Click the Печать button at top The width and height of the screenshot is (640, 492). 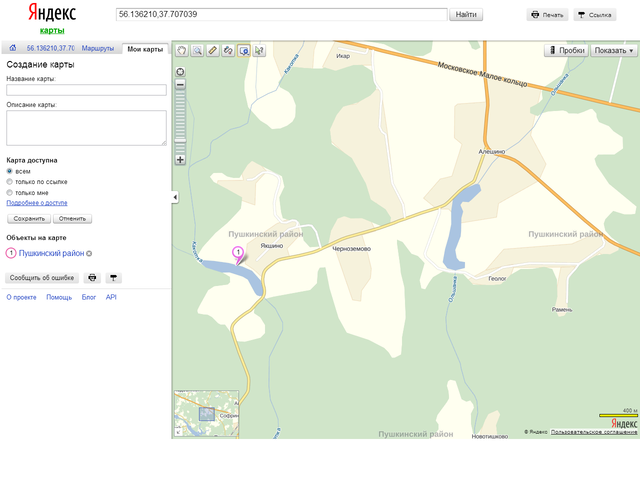coord(547,15)
